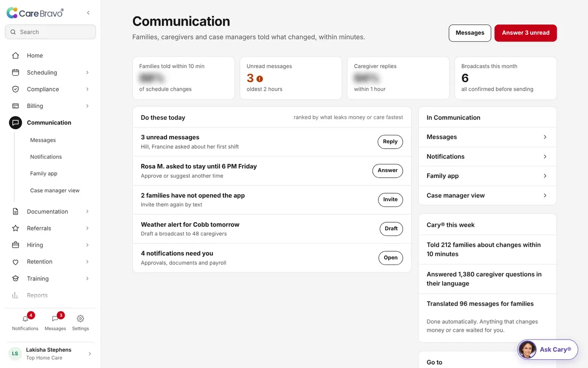Click the Retention heart icon
Image resolution: width=588 pixels, height=368 pixels.
(16, 262)
